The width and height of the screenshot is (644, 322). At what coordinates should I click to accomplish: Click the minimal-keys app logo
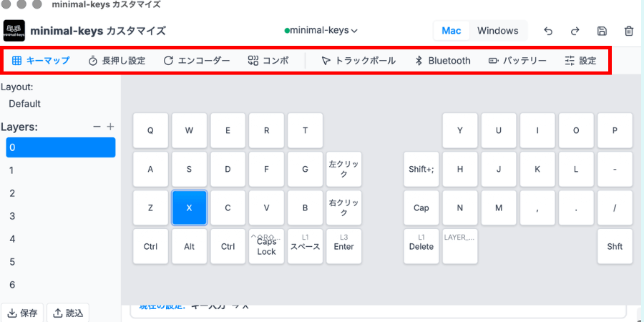14,31
